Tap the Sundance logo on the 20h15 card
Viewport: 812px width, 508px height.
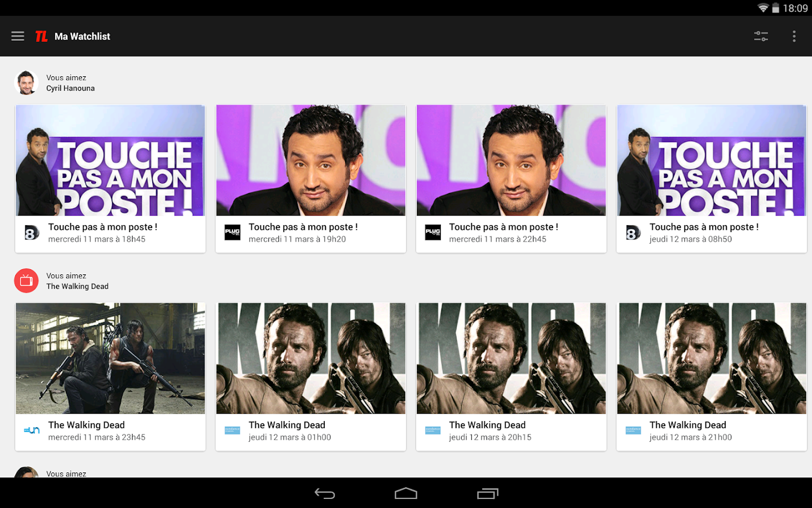pos(433,431)
